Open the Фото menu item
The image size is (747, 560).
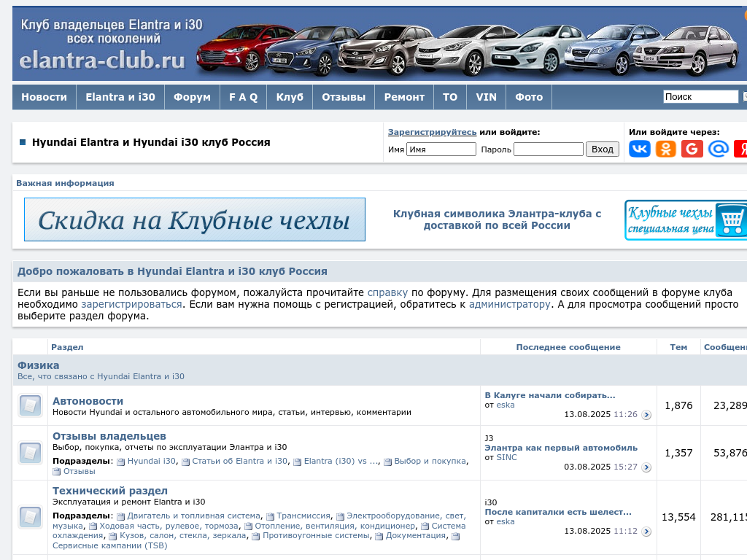(x=529, y=97)
